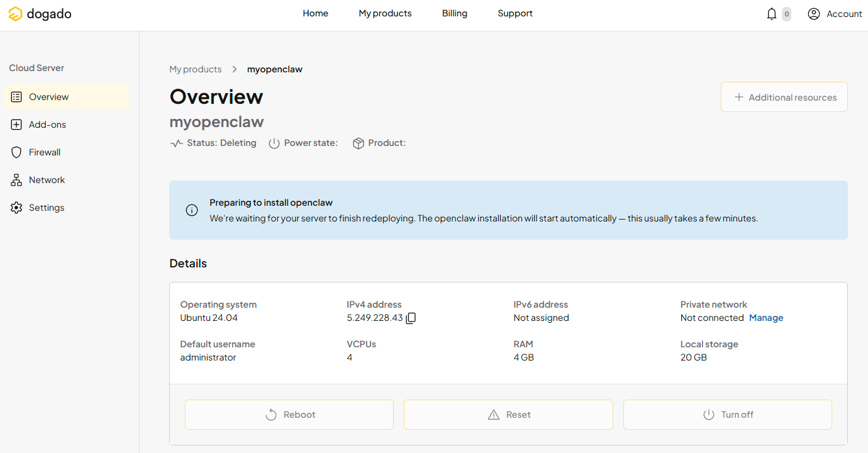Click the Ubuntu 24.04 value
The image size is (868, 453).
[x=209, y=318]
